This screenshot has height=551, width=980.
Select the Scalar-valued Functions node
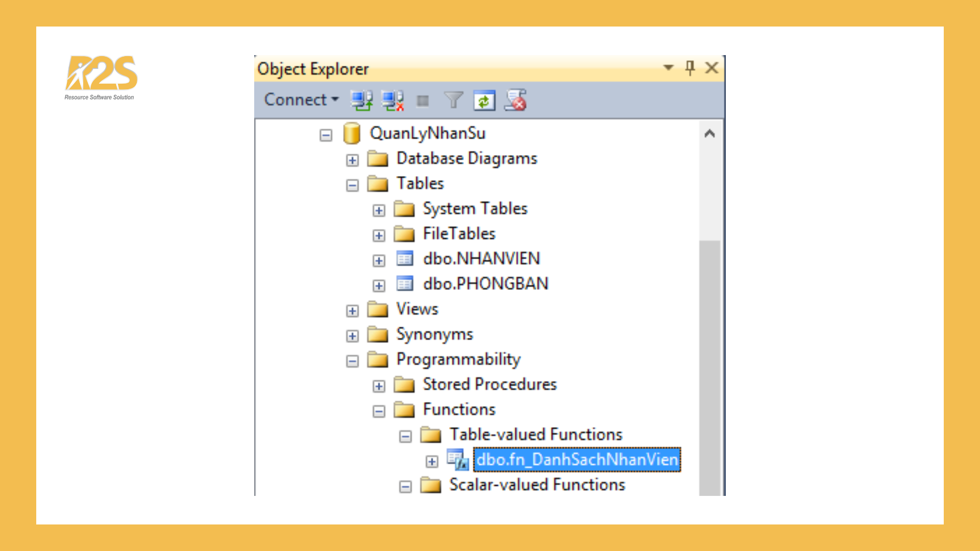click(536, 485)
